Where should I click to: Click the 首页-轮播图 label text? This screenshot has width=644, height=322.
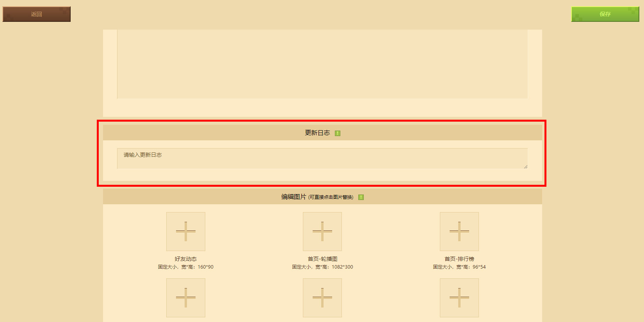point(322,259)
